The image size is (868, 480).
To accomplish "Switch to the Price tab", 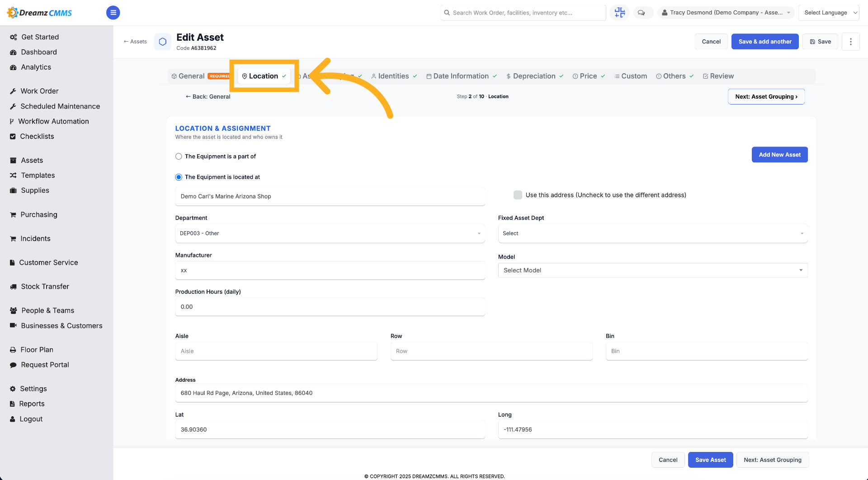I will pos(588,76).
